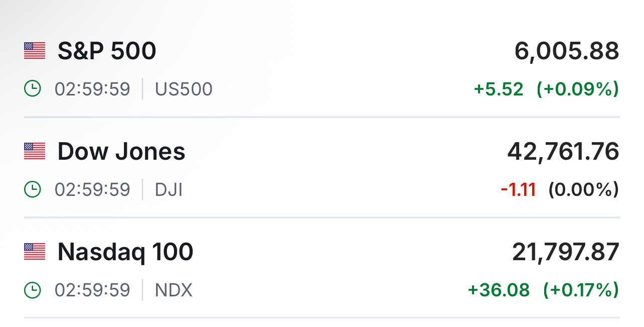Click the US flag icon beside Nasdaq 100
The width and height of the screenshot is (644, 327).
(35, 252)
